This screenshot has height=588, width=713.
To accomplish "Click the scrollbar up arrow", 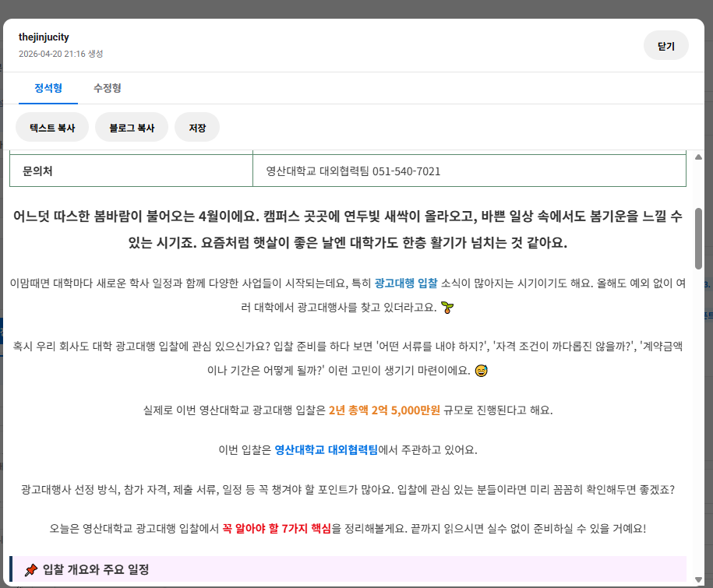I will (698, 157).
